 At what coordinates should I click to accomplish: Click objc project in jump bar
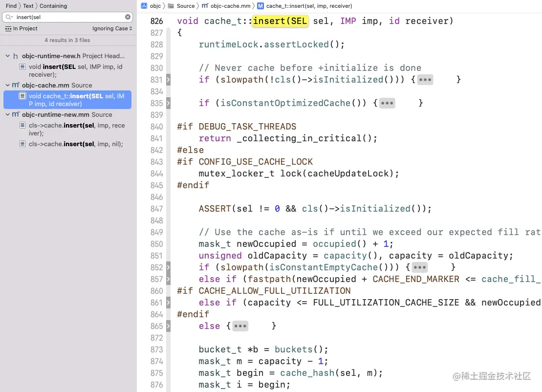(x=155, y=6)
